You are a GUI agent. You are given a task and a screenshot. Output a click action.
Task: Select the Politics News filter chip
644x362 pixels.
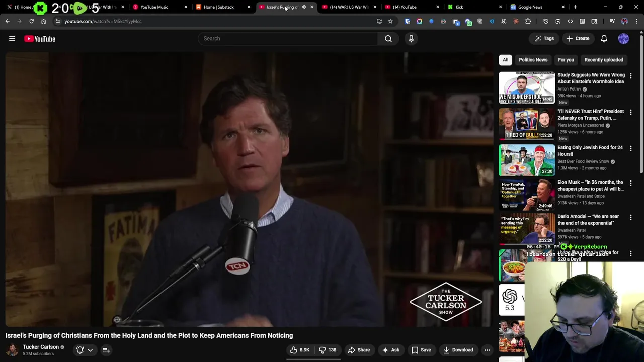click(533, 60)
